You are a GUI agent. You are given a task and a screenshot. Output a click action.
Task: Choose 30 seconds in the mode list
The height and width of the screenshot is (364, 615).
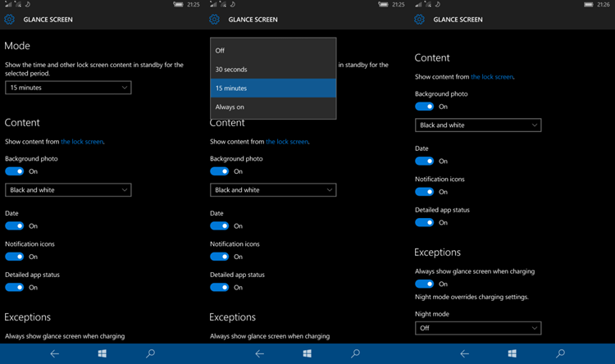273,70
